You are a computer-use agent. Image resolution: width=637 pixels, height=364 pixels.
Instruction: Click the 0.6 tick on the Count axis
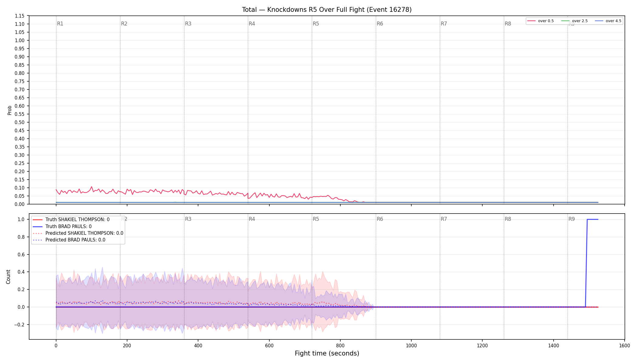21,254
